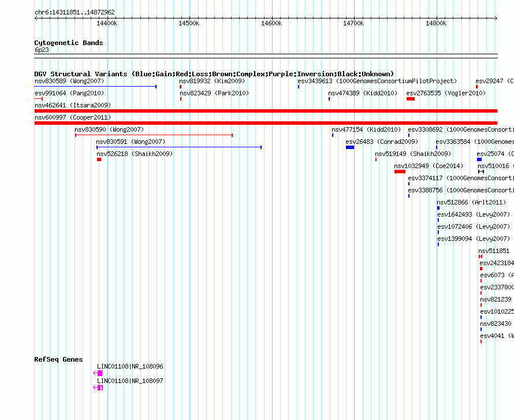The height and width of the screenshot is (420, 514).
Task: Click the magenta LINC01108 NR_108096 gene glyph
Action: pos(98,373)
